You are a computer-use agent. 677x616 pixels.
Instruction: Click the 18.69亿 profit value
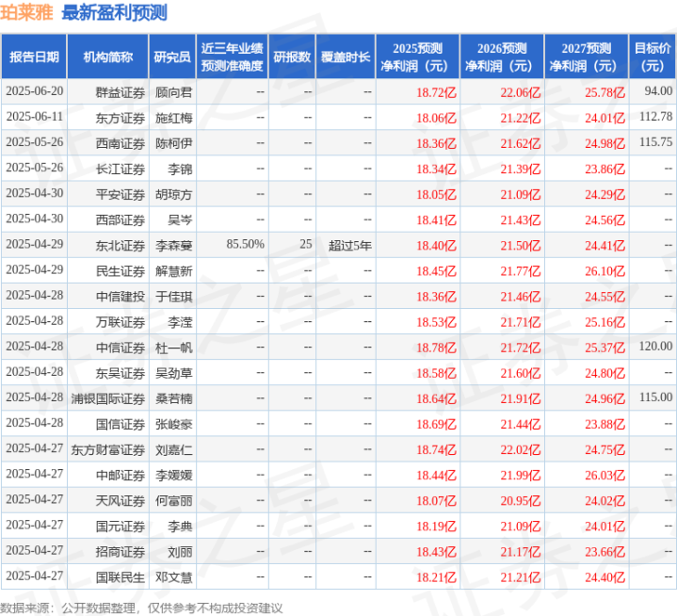436,424
